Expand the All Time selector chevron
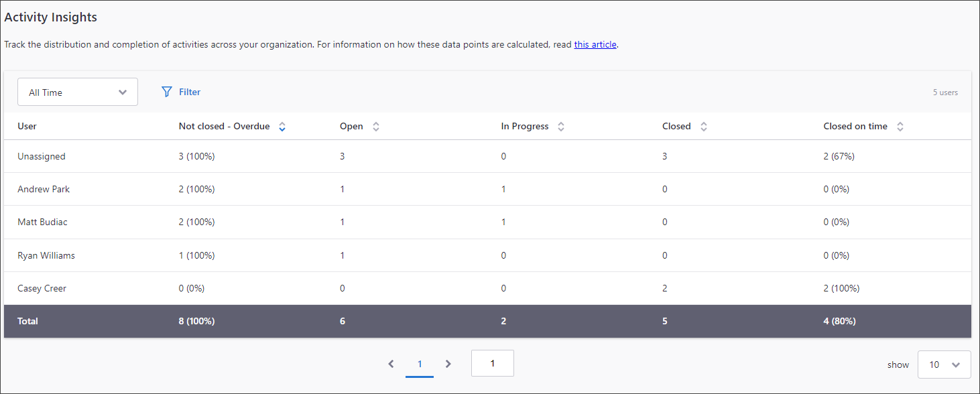 pyautogui.click(x=122, y=92)
